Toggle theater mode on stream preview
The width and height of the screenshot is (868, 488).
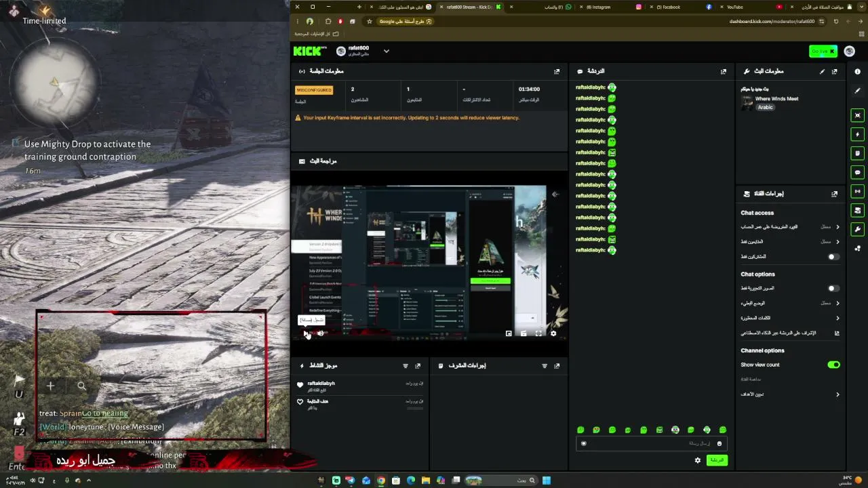524,333
